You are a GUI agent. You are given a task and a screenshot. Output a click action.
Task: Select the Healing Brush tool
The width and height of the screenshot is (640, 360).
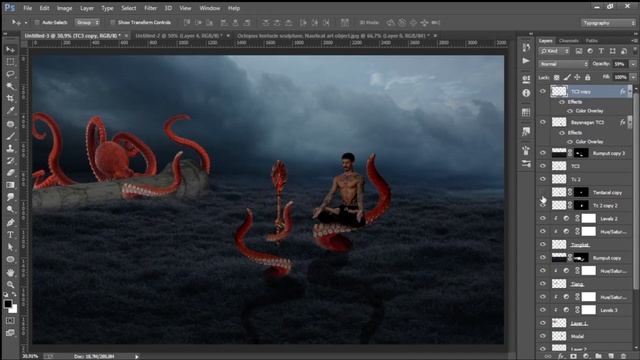pos(10,124)
